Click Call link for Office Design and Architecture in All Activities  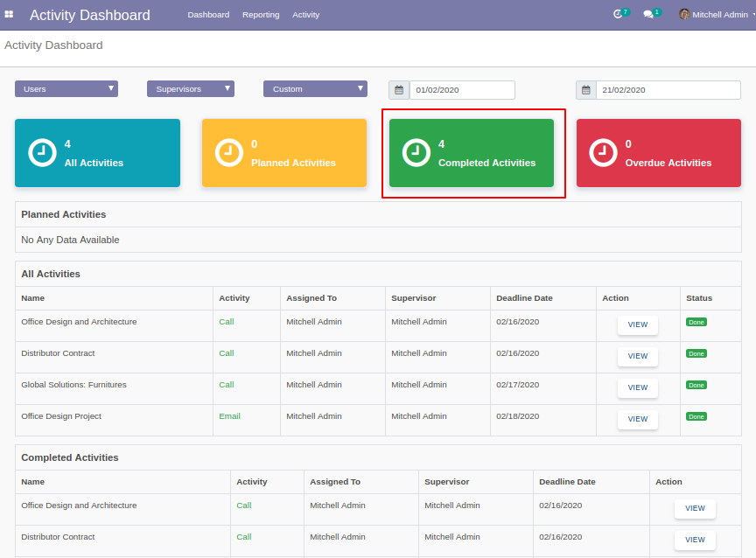(226, 321)
